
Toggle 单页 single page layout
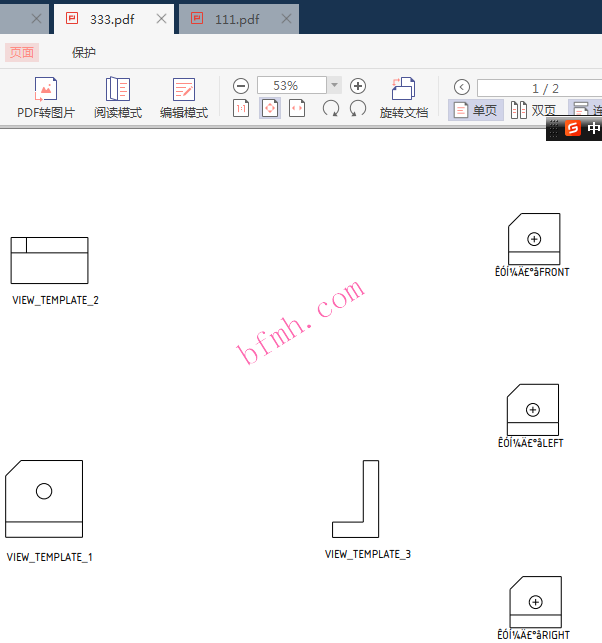point(475,110)
